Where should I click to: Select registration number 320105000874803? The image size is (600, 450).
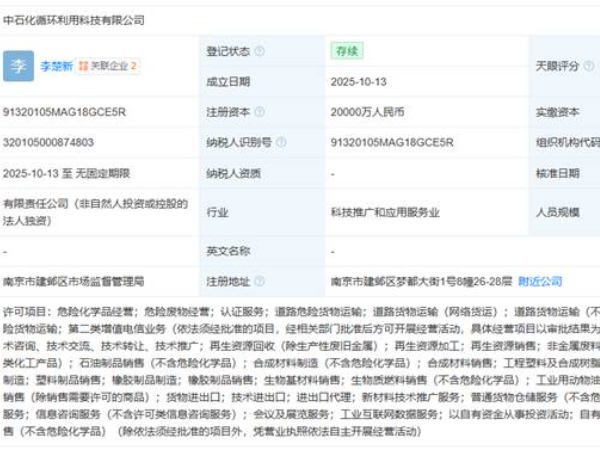click(x=50, y=143)
